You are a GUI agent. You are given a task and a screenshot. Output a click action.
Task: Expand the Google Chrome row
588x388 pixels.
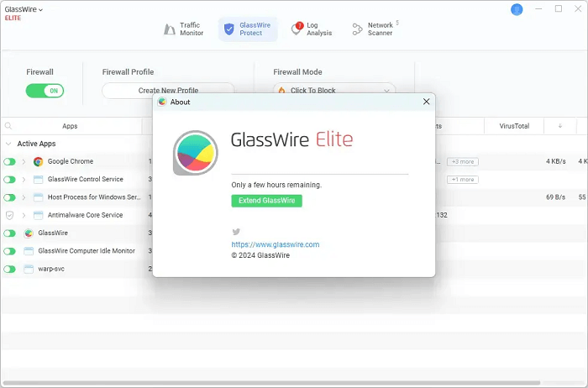[x=24, y=161]
